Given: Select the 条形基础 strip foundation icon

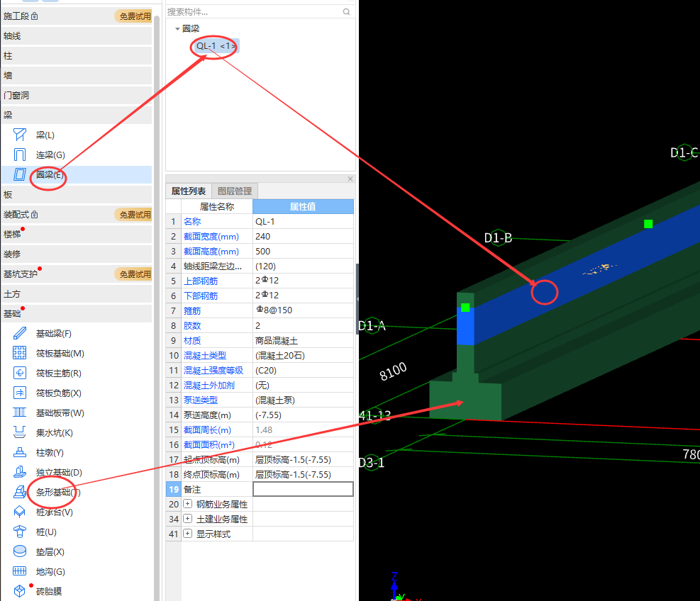Looking at the screenshot, I should point(20,492).
